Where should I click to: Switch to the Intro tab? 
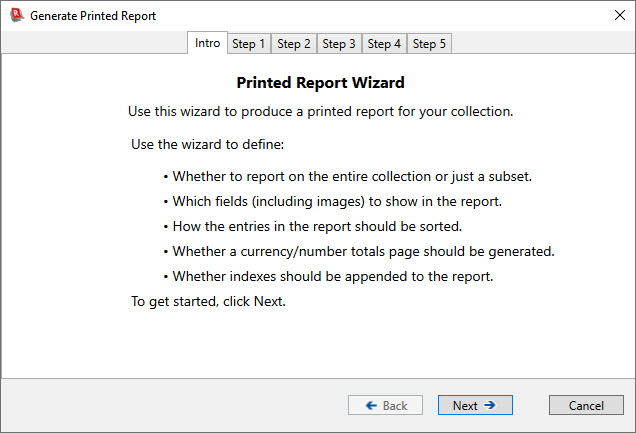(207, 43)
